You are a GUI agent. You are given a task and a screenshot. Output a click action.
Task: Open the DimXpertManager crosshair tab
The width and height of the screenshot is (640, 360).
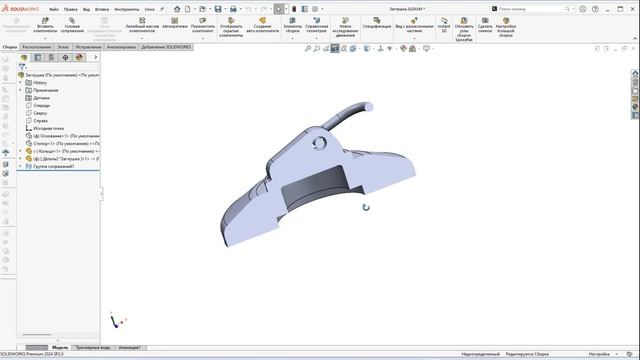65,57
